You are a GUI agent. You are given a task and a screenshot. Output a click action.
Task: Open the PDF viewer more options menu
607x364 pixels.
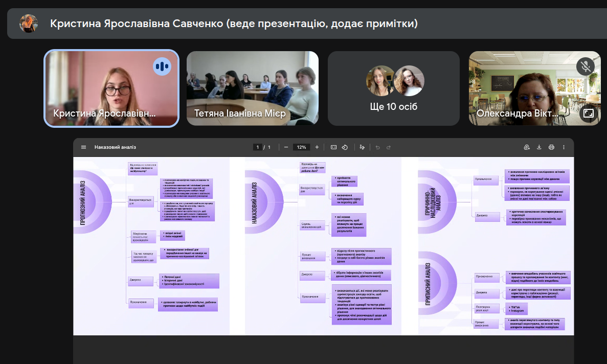tap(564, 147)
